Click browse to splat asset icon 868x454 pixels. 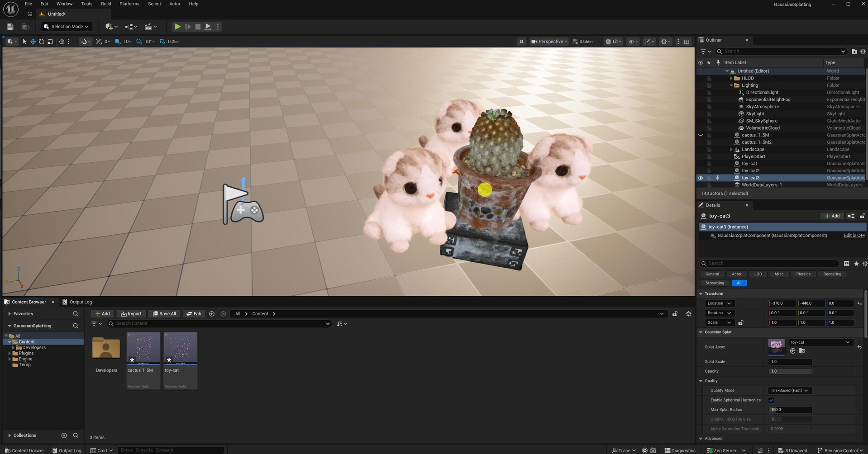(801, 351)
